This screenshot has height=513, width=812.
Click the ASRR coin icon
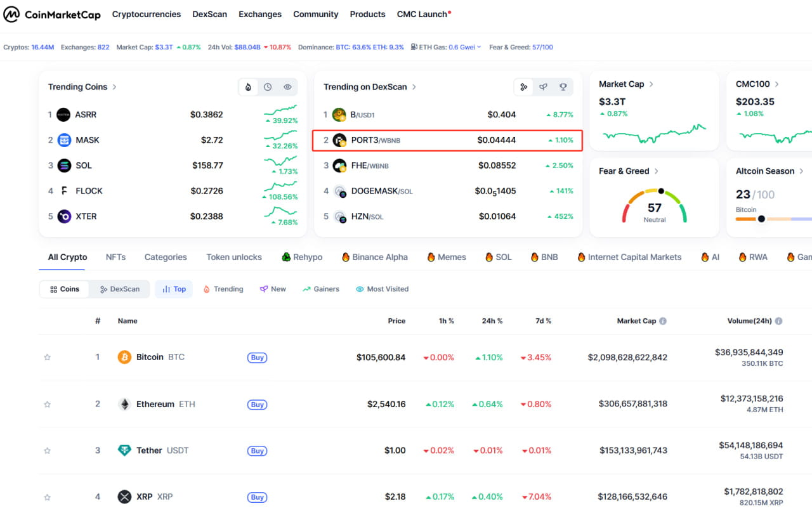point(63,115)
